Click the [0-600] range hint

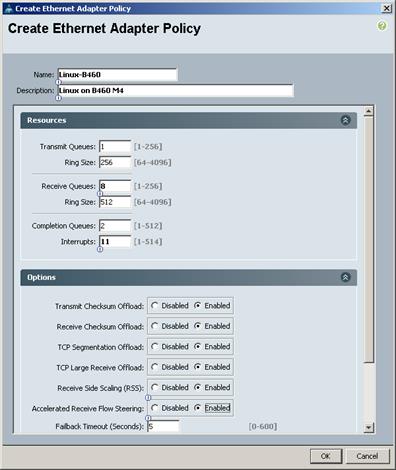tap(263, 426)
